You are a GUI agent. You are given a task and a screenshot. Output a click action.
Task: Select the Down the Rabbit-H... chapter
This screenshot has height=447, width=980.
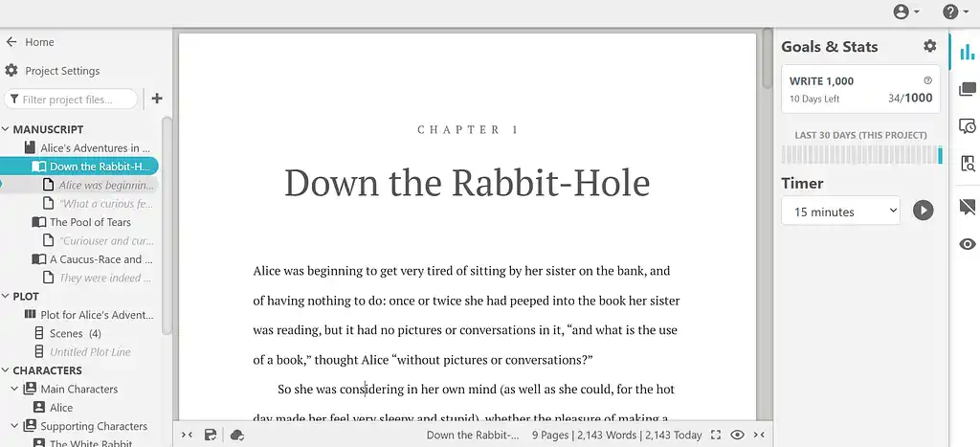pyautogui.click(x=79, y=167)
